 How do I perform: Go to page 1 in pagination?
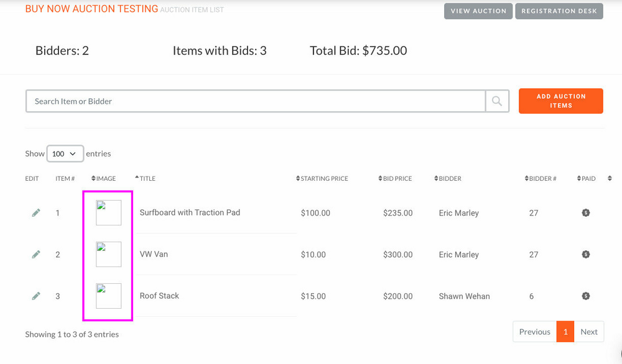tap(565, 332)
